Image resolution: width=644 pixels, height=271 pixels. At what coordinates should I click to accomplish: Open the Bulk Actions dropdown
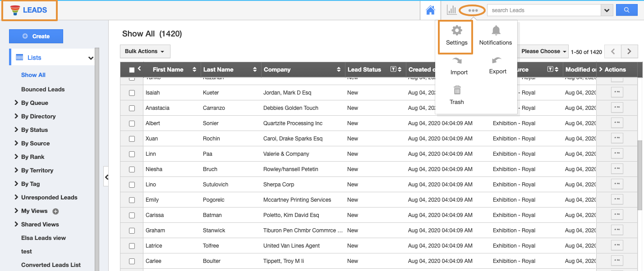click(145, 51)
